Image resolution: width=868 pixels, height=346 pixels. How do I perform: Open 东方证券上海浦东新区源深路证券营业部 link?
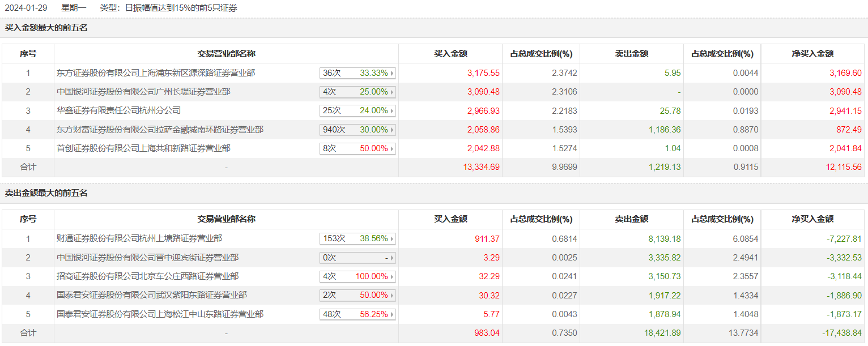click(x=156, y=73)
